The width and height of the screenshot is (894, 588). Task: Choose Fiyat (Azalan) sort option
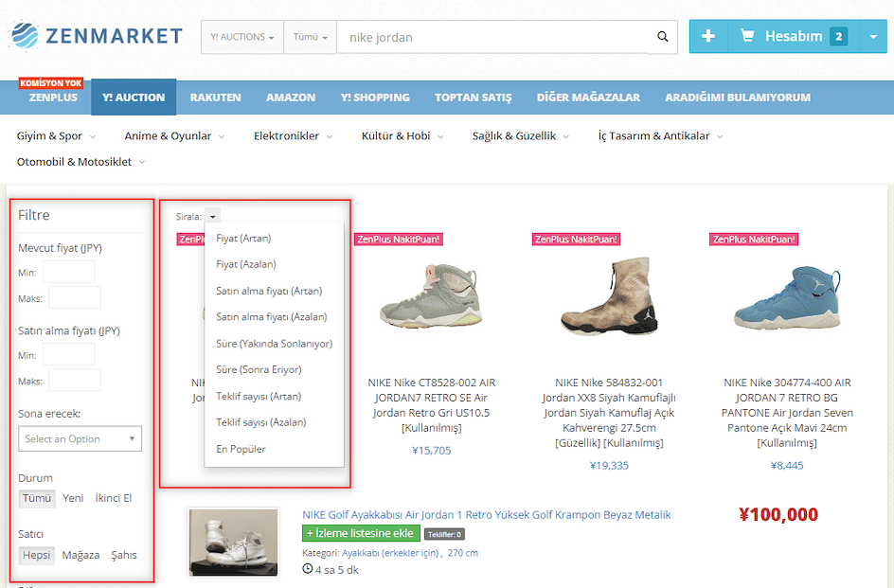point(245,264)
